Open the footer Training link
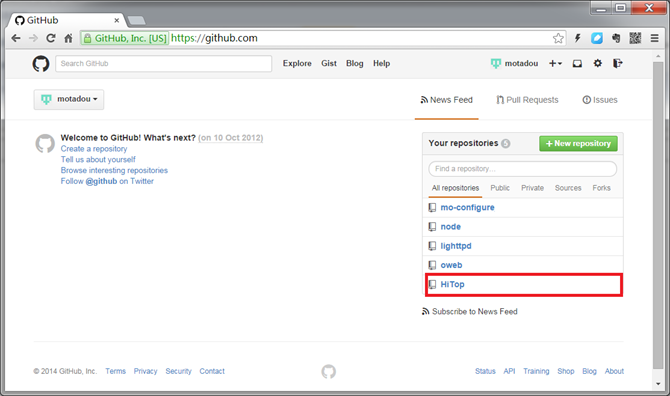 (536, 371)
